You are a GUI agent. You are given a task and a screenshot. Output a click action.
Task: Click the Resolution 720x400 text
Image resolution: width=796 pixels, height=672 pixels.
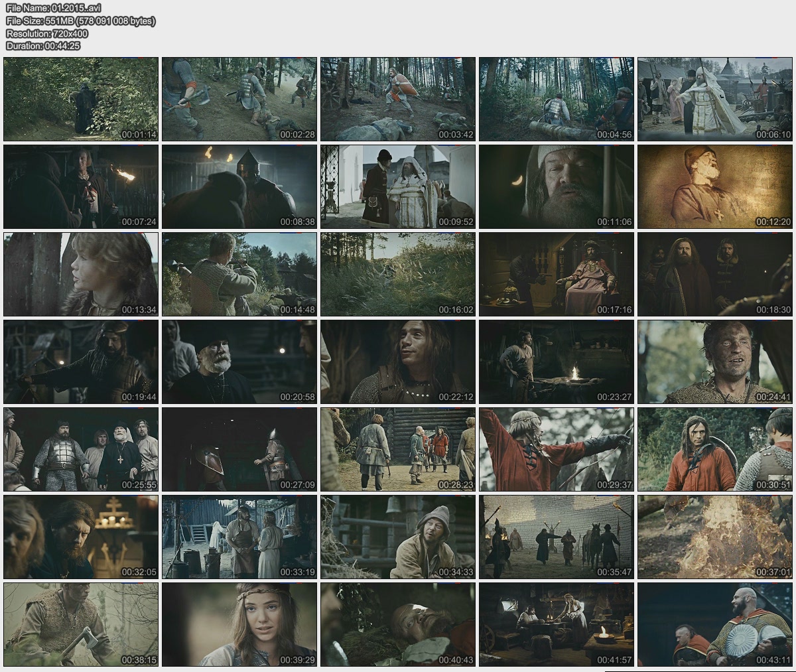point(46,33)
